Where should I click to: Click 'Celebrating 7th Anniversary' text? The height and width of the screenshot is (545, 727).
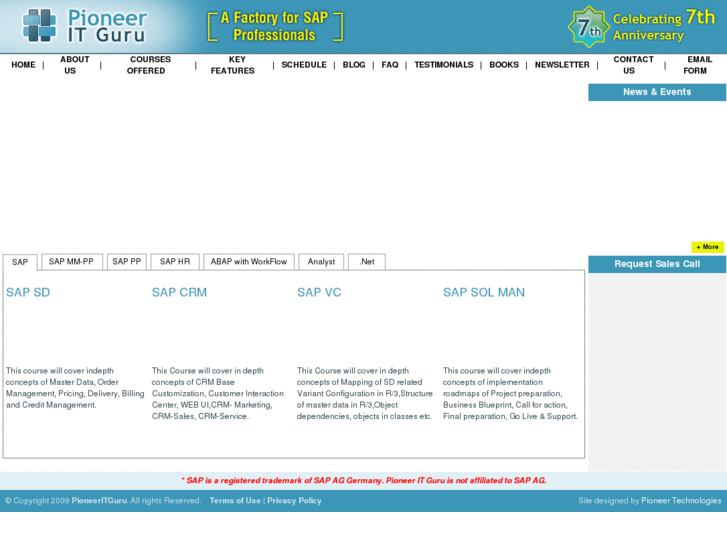(663, 26)
